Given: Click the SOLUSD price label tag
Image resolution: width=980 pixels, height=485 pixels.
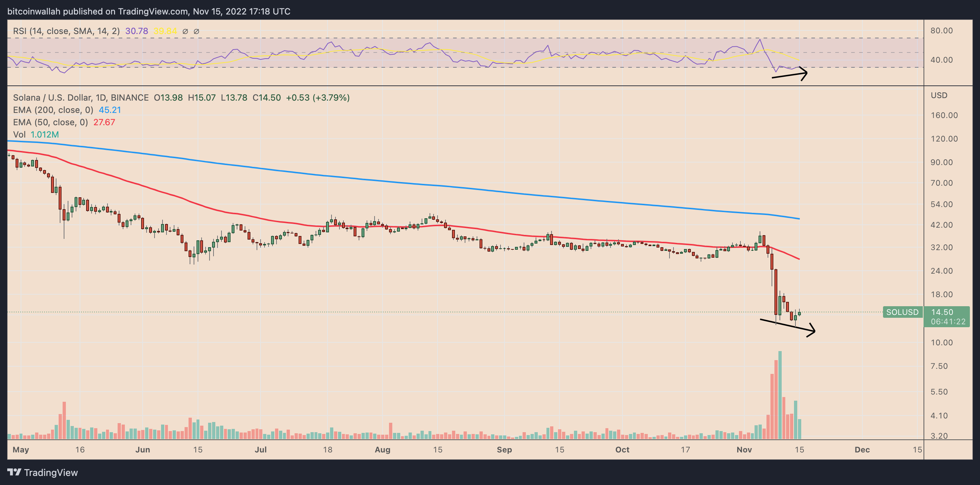Looking at the screenshot, I should tap(902, 312).
